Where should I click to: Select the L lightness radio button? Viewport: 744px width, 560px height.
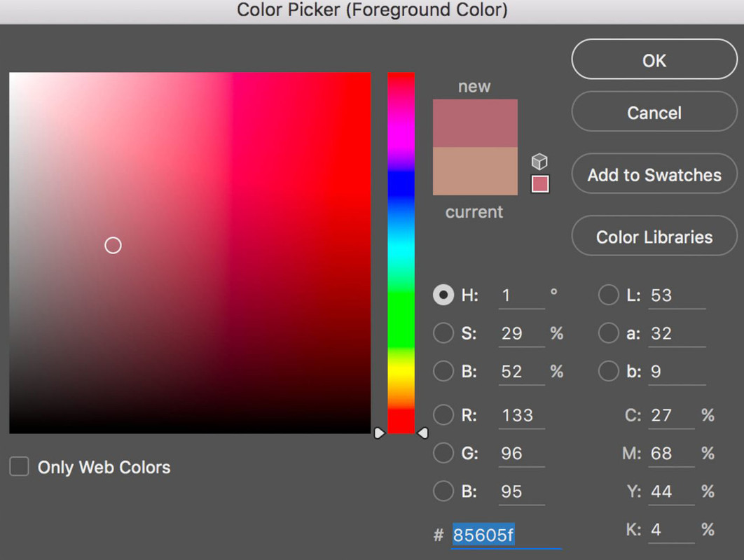[x=609, y=295]
